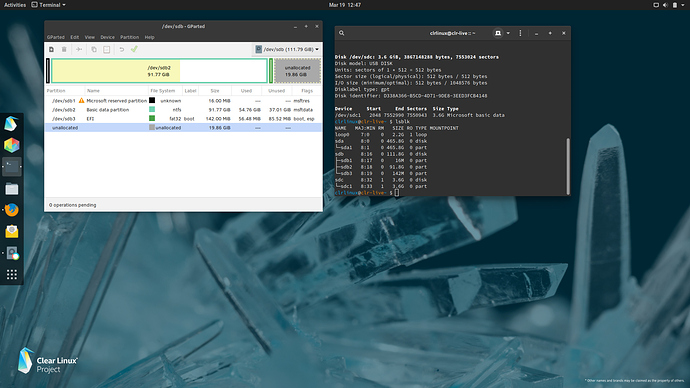Open the View menu in GParted
Viewport: 690px width, 388px height.
point(90,37)
